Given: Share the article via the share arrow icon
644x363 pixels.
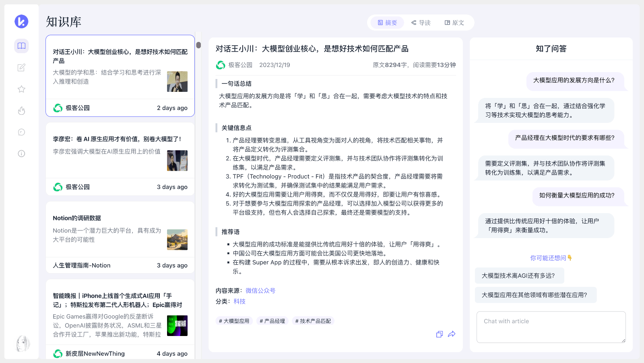Looking at the screenshot, I should point(452,334).
